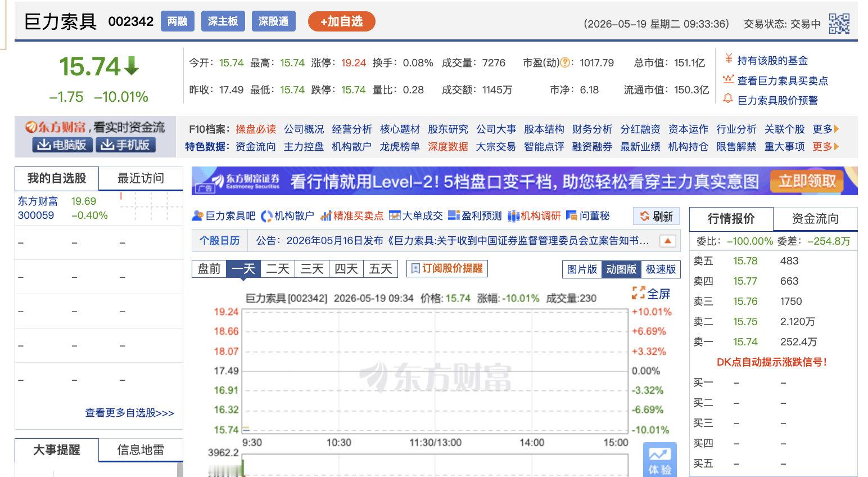The width and height of the screenshot is (868, 477).
Task: Expand F10档案 更多 arrow
Action: [825, 129]
